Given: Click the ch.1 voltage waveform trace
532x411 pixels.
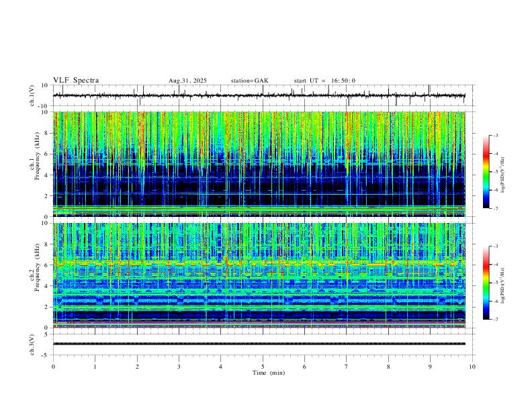Looking at the screenshot, I should [x=259, y=95].
